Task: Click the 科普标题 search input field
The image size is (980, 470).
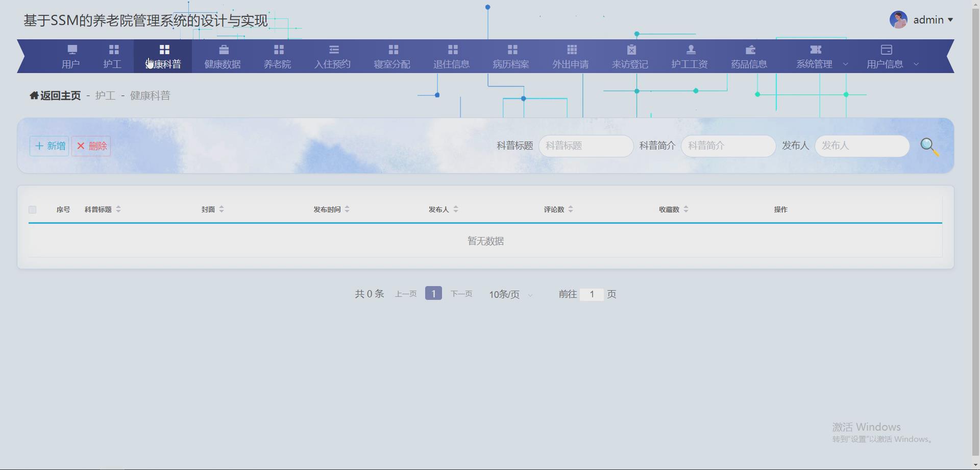Action: (585, 146)
